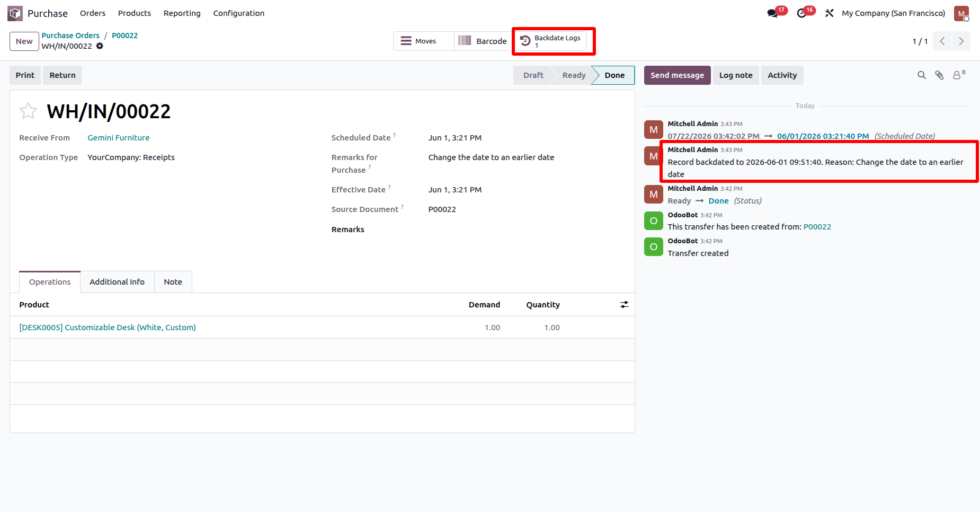Select the Draft status stage

click(533, 75)
